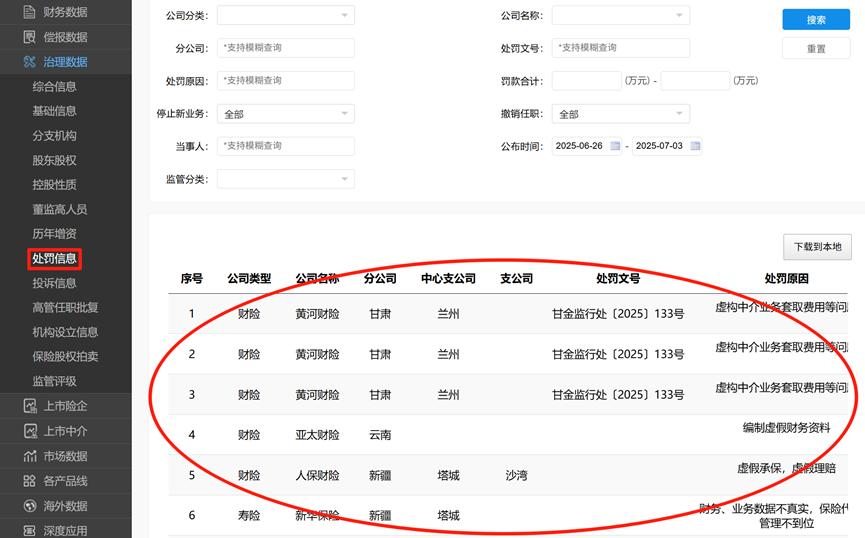Click 云南 cell in row 4

click(380, 435)
